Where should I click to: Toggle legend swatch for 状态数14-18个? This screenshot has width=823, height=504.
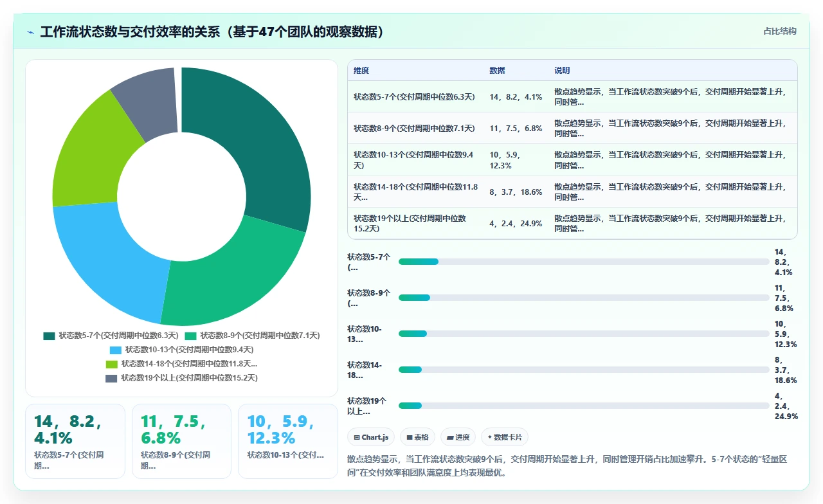(112, 364)
